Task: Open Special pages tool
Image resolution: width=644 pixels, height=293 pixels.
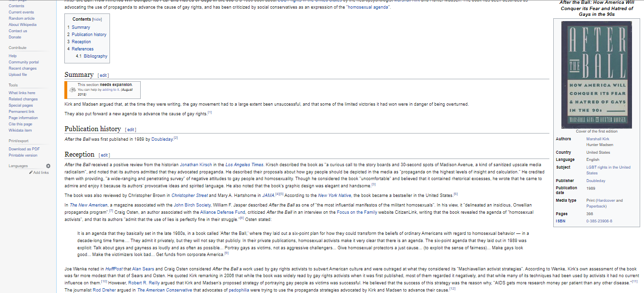Action: click(21, 105)
